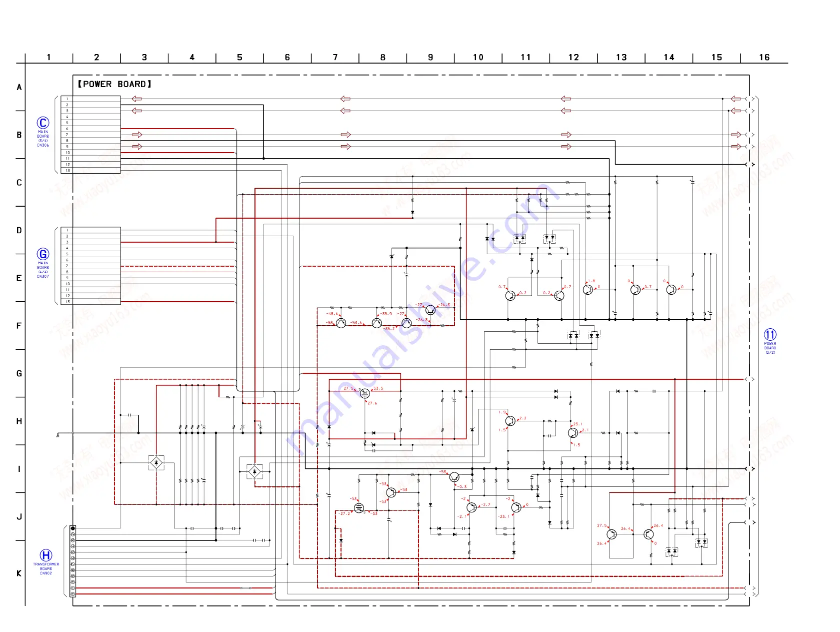
Task: Click column header 10
Action: coord(478,58)
